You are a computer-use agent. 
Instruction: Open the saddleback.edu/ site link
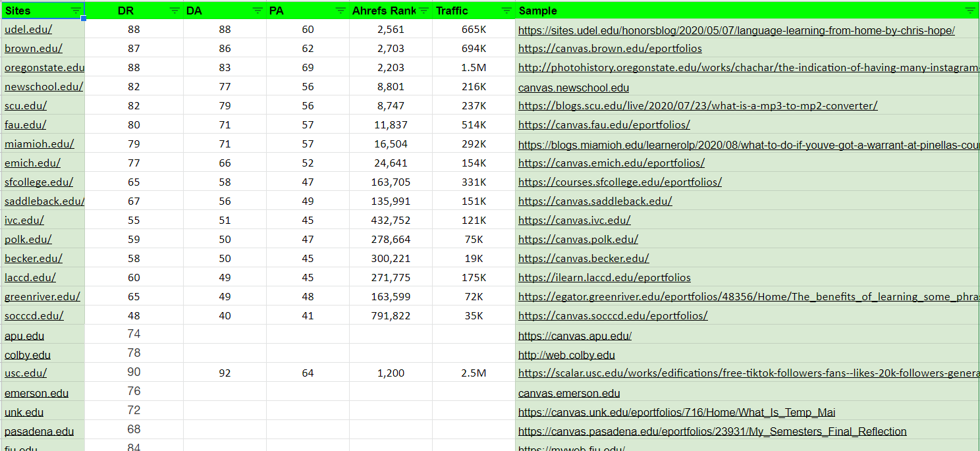point(45,201)
